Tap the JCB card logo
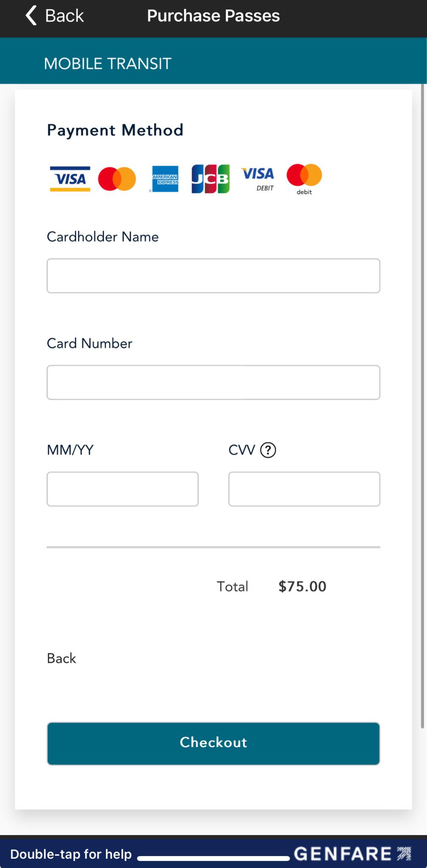427x868 pixels. 211,179
